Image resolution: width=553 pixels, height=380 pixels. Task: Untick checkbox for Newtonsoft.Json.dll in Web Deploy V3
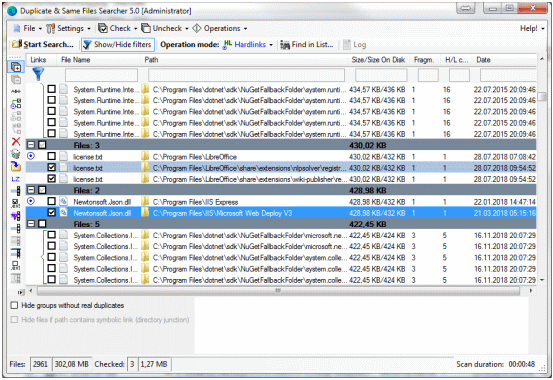(x=51, y=213)
